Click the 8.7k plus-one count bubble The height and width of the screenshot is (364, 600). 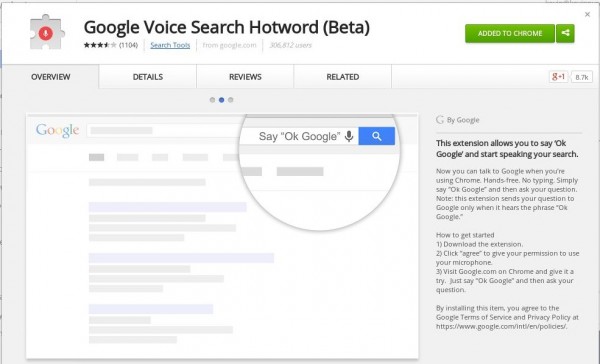point(582,77)
